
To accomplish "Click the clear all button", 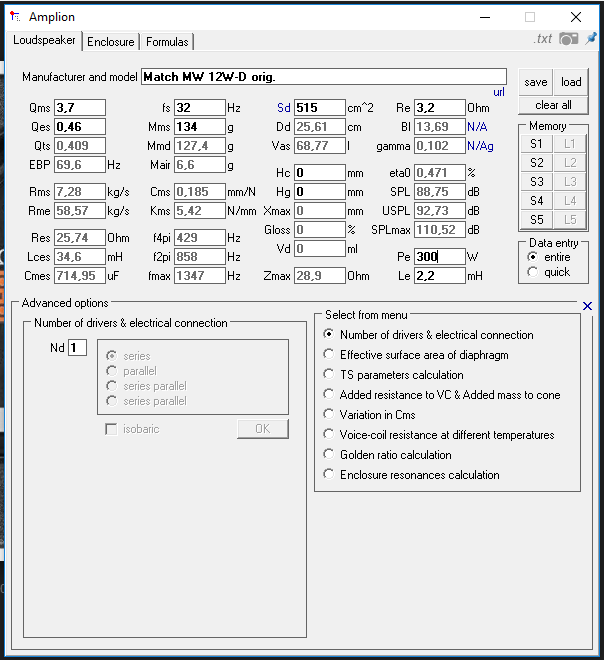I will 553,105.
